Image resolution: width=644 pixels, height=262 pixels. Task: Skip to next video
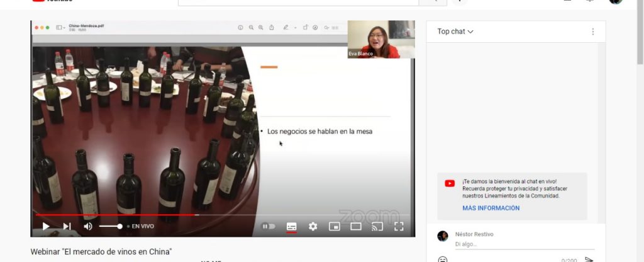[67, 226]
